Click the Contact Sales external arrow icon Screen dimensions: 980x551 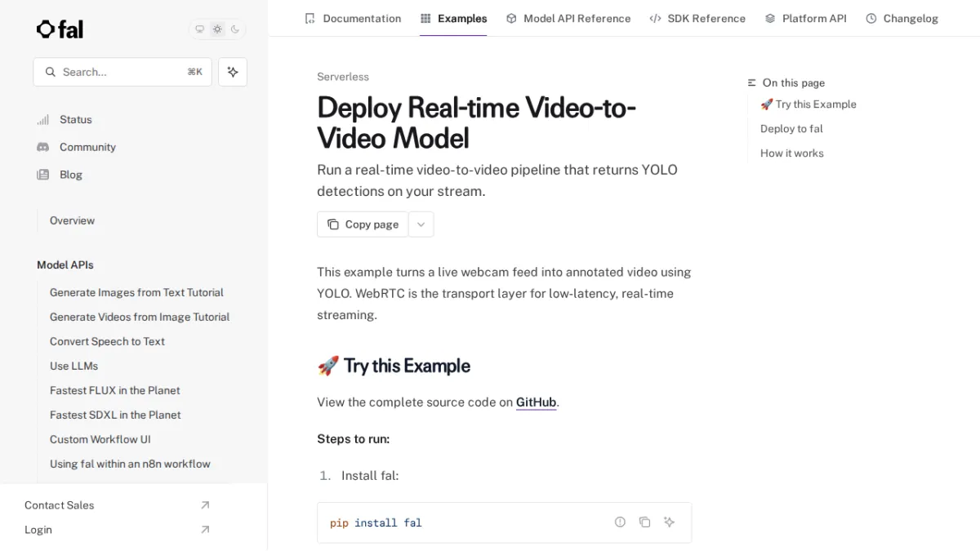(x=205, y=505)
